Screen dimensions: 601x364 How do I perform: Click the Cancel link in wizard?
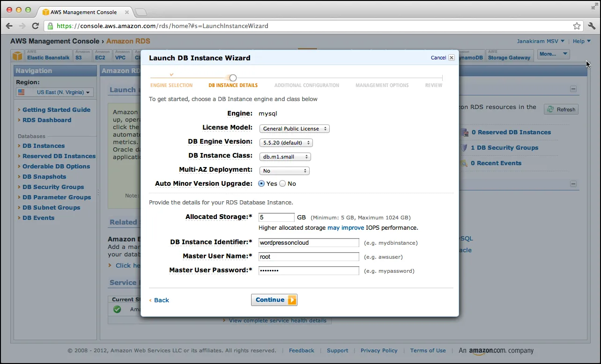[x=438, y=58]
